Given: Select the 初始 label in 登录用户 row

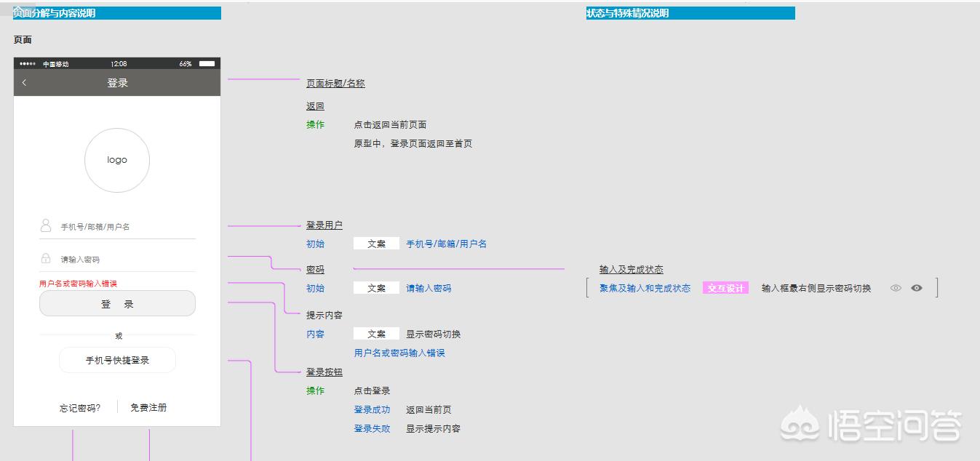Looking at the screenshot, I should pyautogui.click(x=315, y=244).
